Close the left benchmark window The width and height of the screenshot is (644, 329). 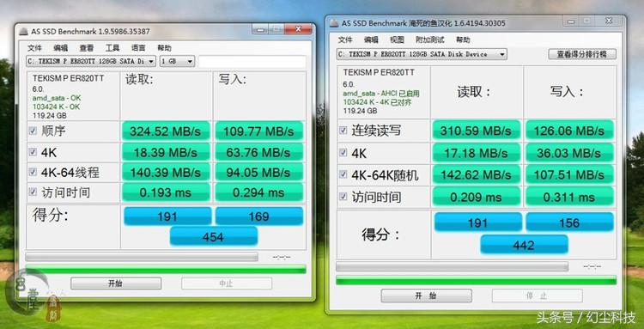click(x=298, y=29)
